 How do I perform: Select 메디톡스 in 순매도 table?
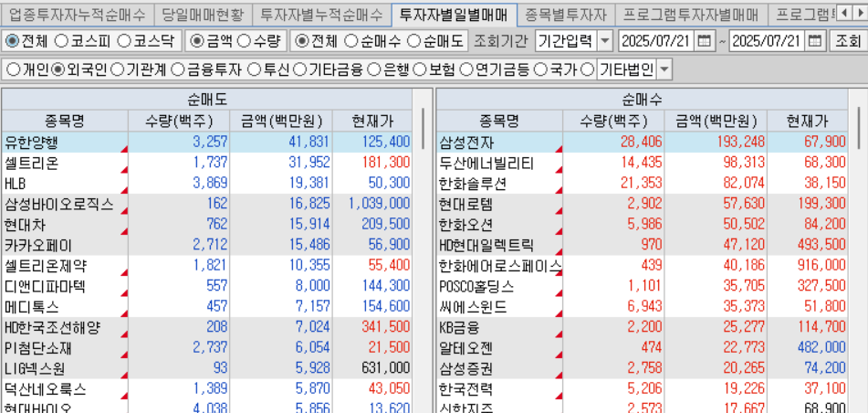coord(206,307)
